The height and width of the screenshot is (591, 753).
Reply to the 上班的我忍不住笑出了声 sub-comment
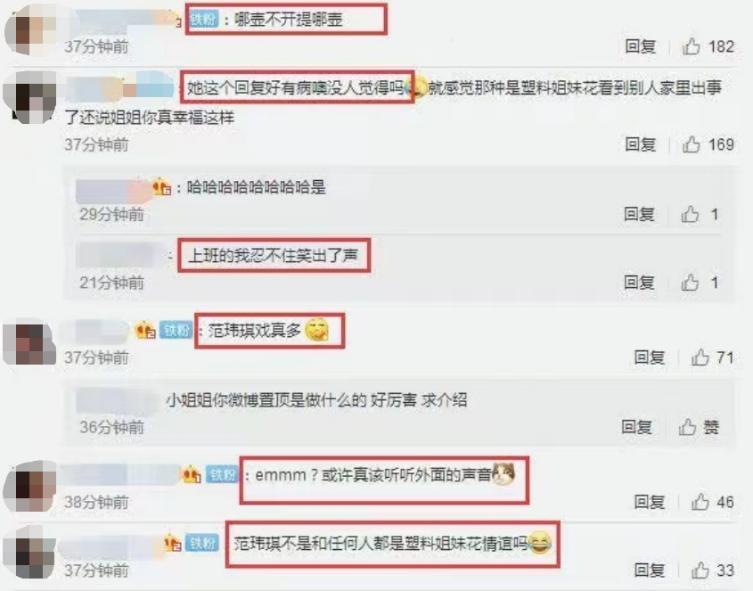pos(639,282)
